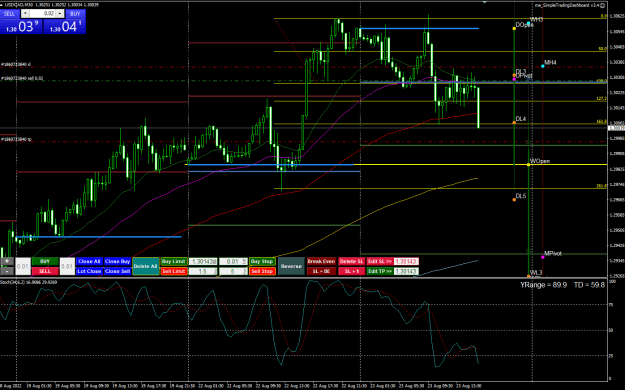Click the Sell Limit button
The height and width of the screenshot is (390, 625).
click(x=174, y=271)
